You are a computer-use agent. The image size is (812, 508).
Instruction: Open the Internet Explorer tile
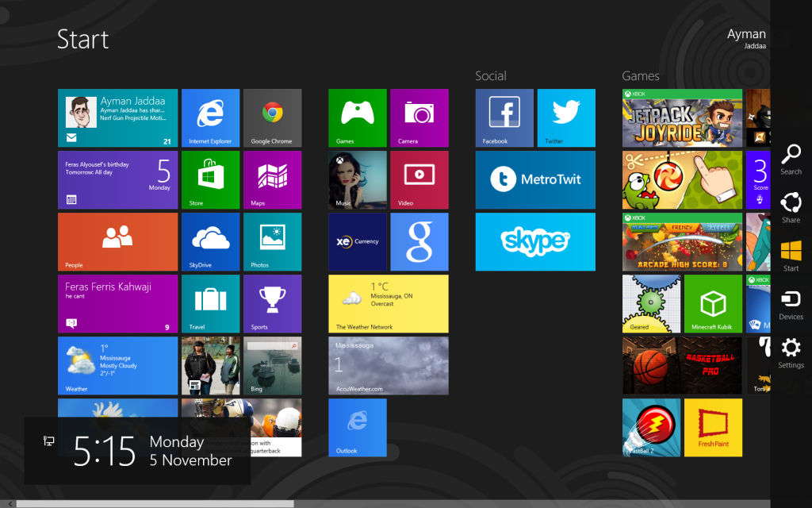(210, 117)
